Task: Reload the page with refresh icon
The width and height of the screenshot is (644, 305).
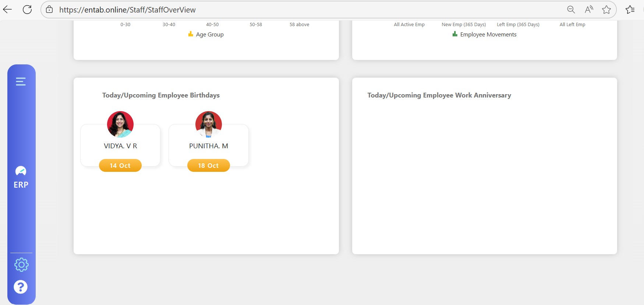Action: 27,10
